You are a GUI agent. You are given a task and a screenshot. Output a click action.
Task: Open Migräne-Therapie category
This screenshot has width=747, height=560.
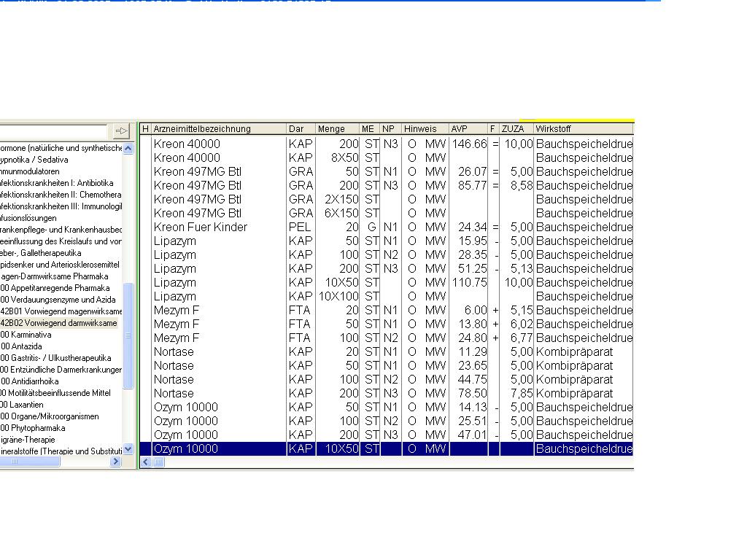point(28,440)
